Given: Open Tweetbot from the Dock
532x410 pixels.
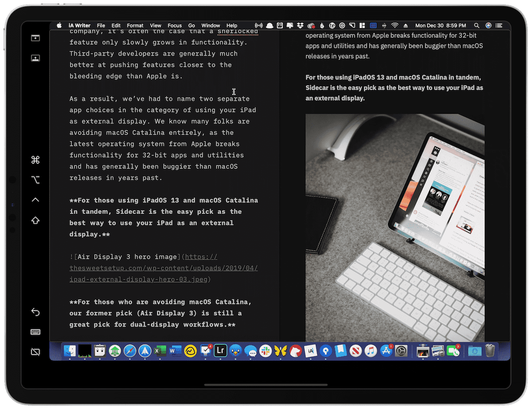Looking at the screenshot, I should coord(236,351).
